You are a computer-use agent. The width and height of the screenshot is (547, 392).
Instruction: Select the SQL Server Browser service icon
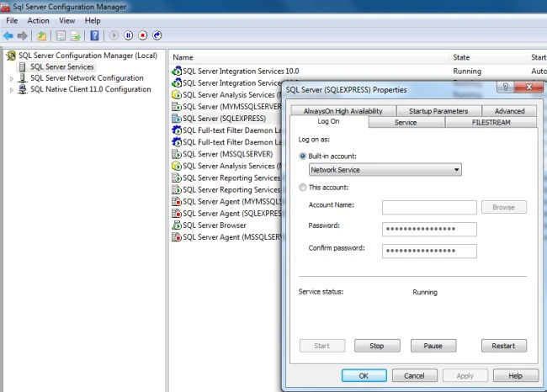pos(177,225)
